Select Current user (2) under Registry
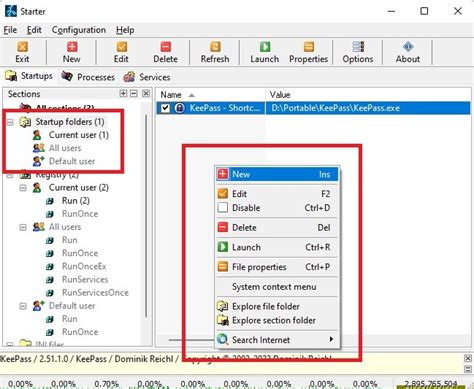 79,188
